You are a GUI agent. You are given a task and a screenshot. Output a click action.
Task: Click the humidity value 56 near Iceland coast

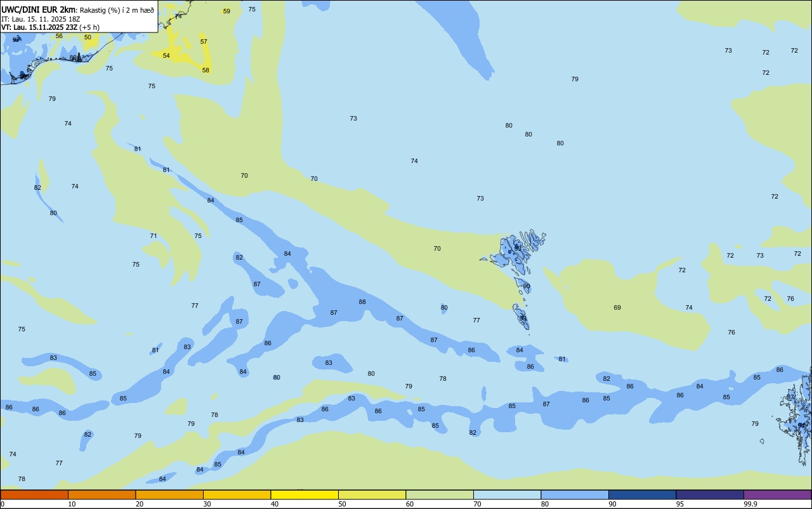click(59, 36)
